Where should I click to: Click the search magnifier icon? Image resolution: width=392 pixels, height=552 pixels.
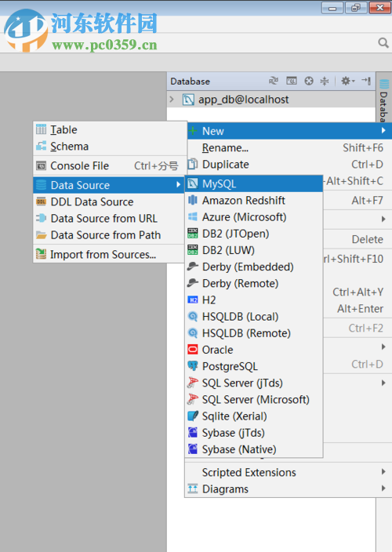tap(383, 43)
